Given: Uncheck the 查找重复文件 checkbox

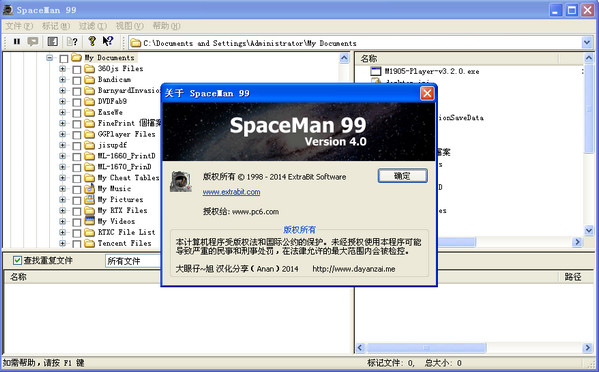Looking at the screenshot, I should (17, 260).
